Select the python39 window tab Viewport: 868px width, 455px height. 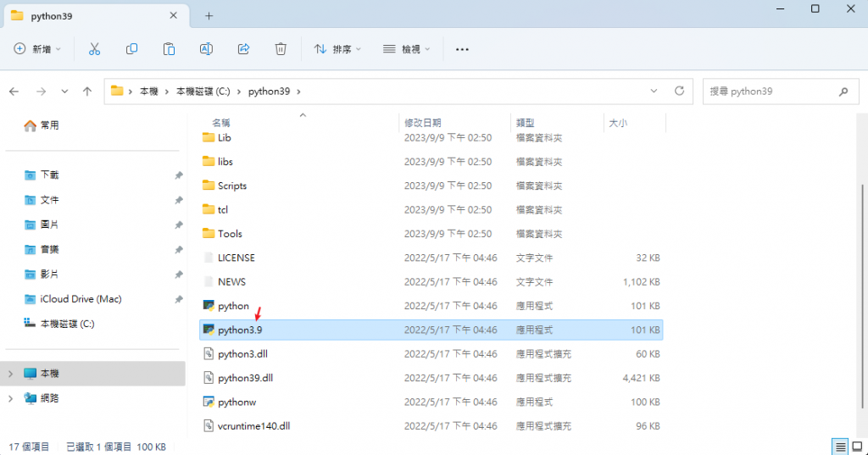(97, 16)
